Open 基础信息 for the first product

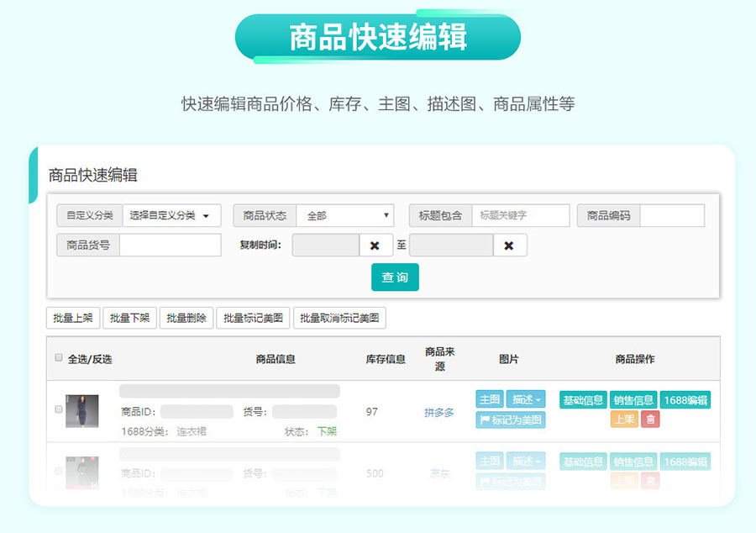tap(583, 400)
